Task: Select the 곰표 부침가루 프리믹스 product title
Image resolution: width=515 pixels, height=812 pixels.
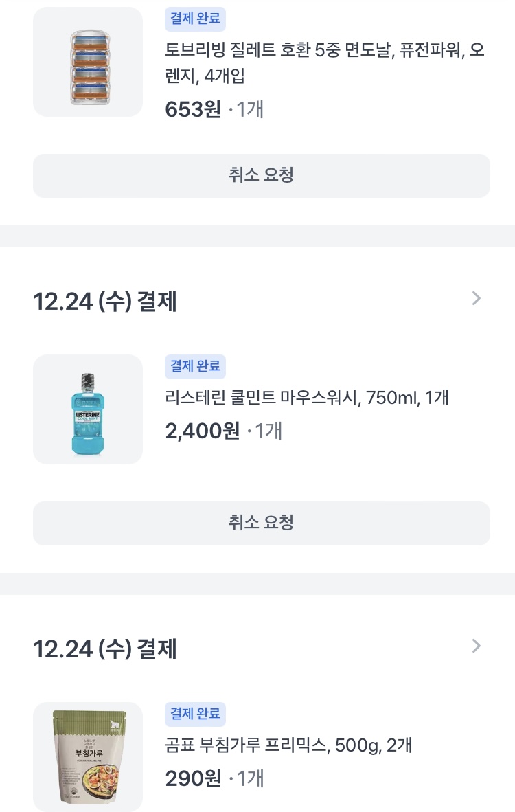Action: 288,745
